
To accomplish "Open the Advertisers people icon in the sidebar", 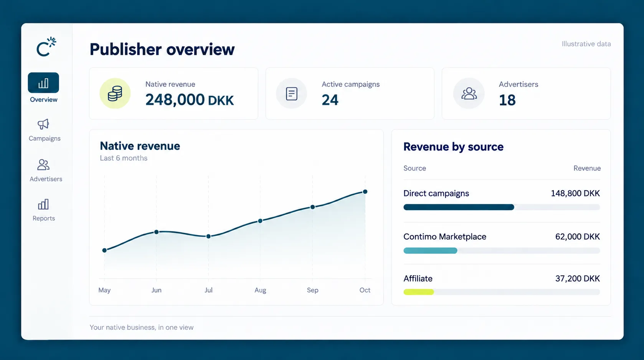I will pos(43,164).
